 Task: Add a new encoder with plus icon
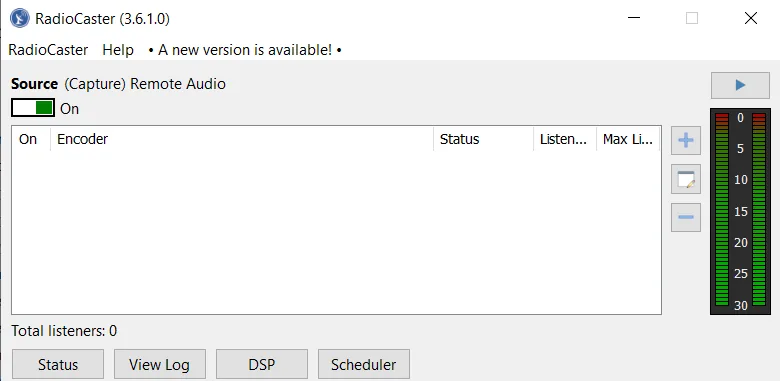click(686, 141)
